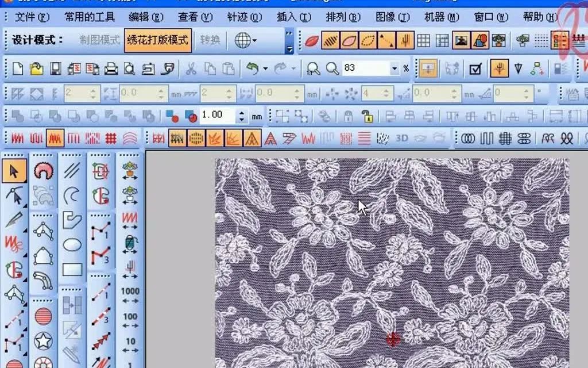Select the red horseshoe ring shape tool

click(43, 171)
